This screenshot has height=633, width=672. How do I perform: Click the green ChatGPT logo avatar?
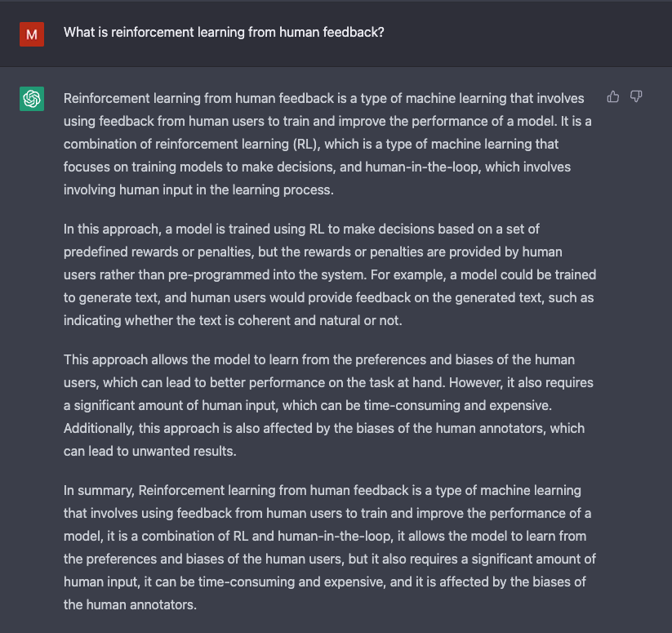pos(32,99)
